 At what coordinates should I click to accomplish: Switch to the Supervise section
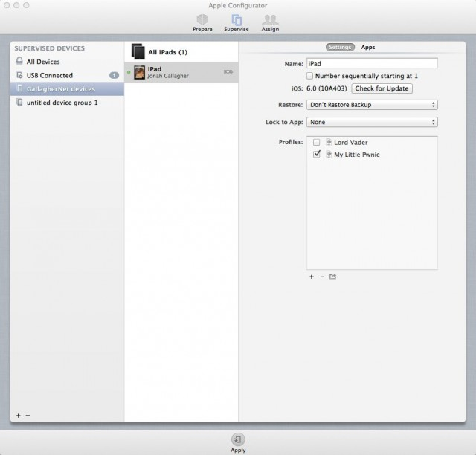click(x=237, y=23)
